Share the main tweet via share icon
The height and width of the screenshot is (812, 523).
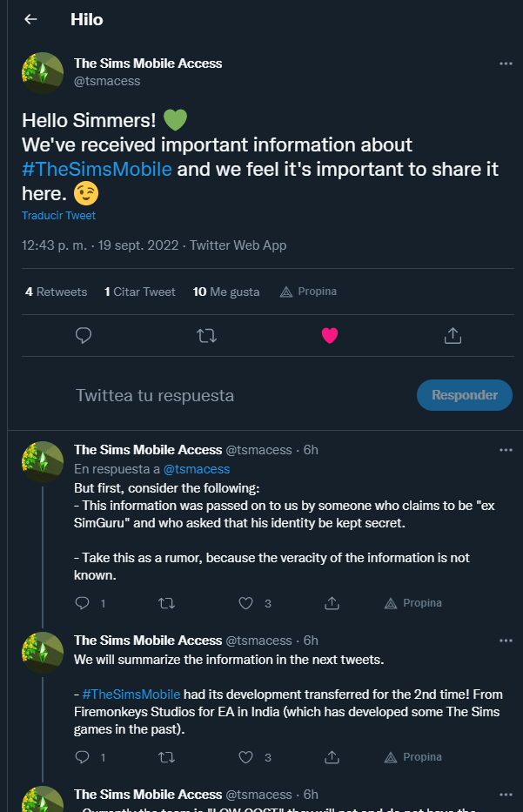click(x=453, y=335)
